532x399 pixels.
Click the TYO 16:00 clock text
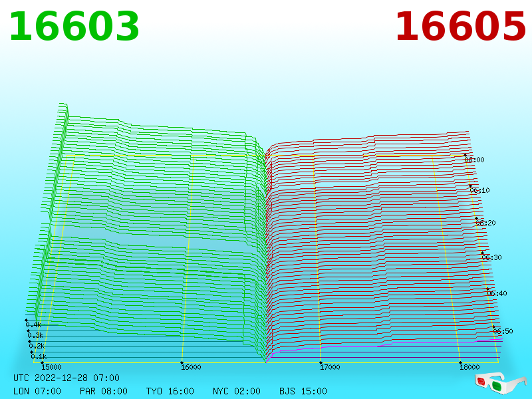(170, 391)
